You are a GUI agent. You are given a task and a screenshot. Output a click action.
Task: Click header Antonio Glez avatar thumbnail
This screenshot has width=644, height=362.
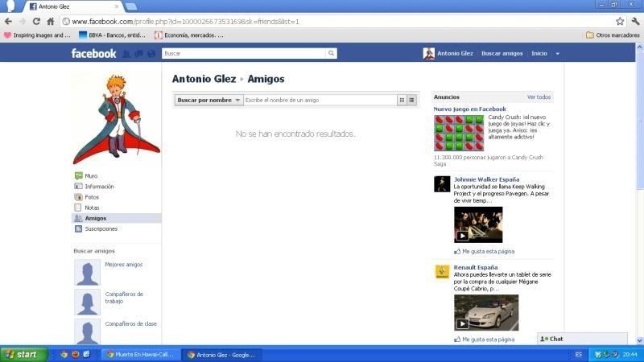coord(428,53)
